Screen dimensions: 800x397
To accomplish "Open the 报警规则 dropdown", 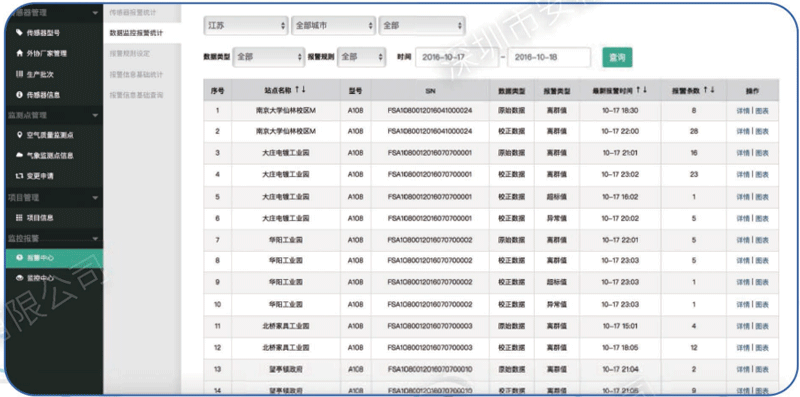I will tap(362, 57).
